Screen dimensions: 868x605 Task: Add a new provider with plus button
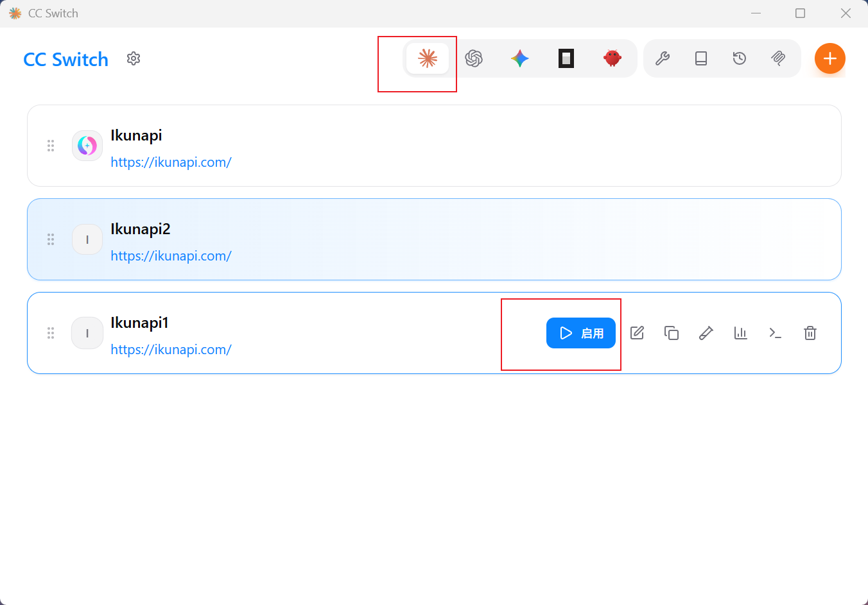[x=830, y=58]
